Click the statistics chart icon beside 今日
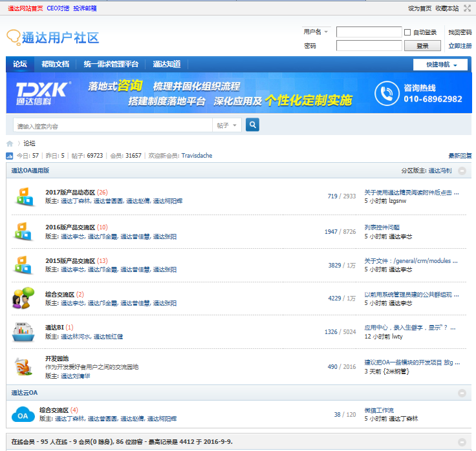This screenshot has width=476, height=451. [10, 156]
